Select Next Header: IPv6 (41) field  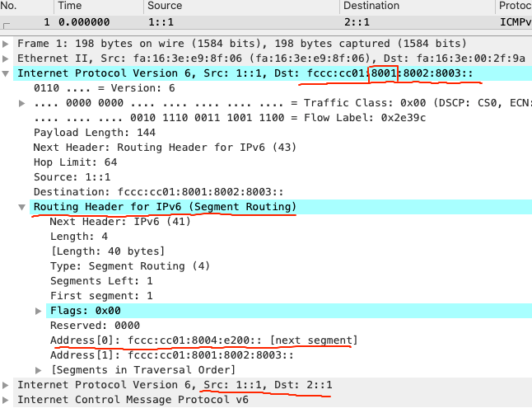coord(120,222)
